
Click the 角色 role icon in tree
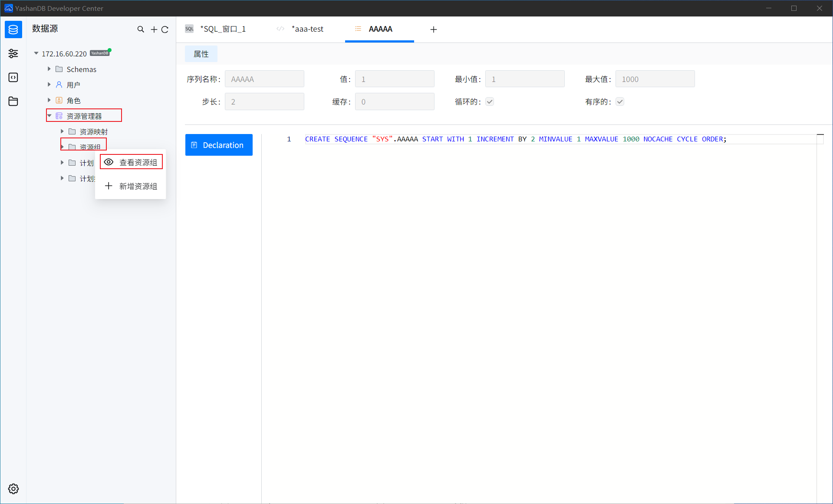click(59, 100)
